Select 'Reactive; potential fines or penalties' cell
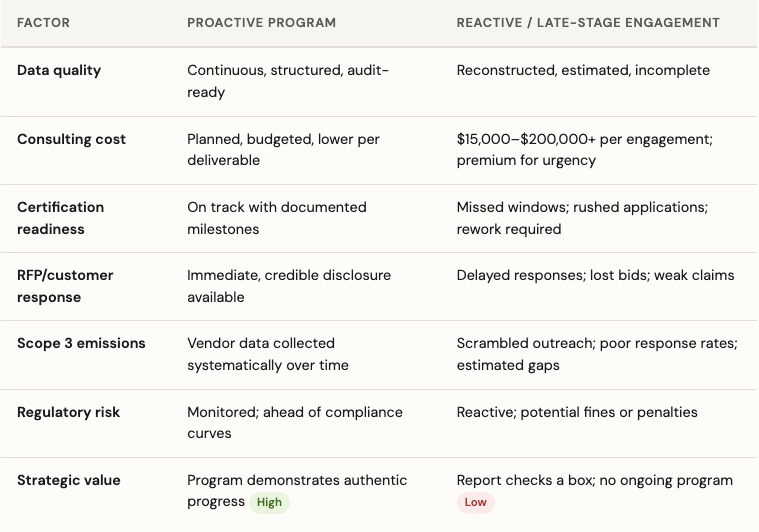The width and height of the screenshot is (759, 532). point(577,412)
